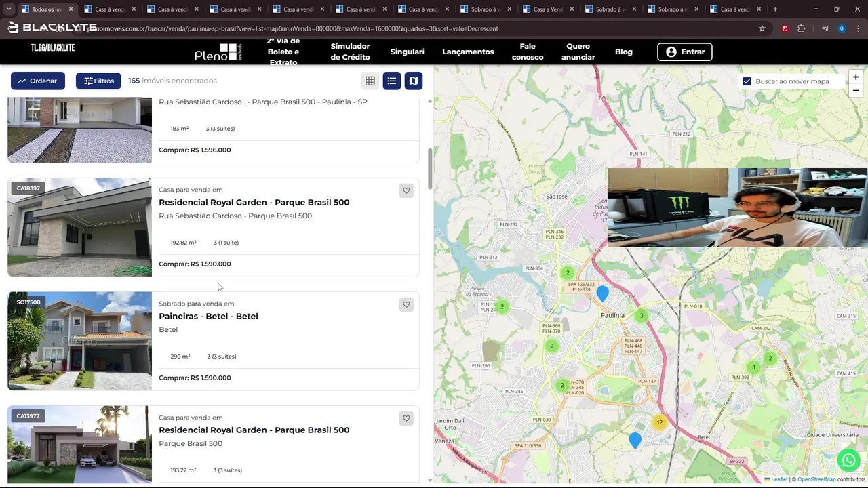This screenshot has width=868, height=488.
Task: Open the tab search dropdown arrow
Action: (x=9, y=9)
